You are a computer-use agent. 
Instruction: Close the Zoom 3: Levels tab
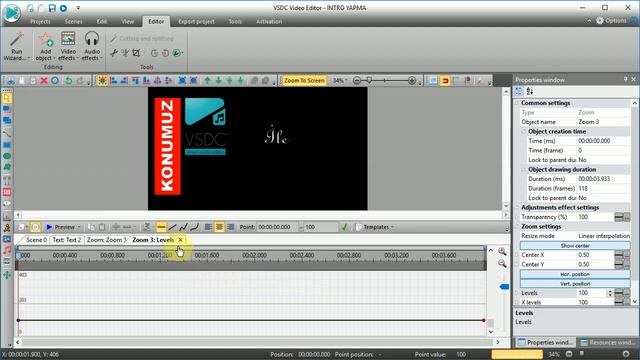[180, 240]
